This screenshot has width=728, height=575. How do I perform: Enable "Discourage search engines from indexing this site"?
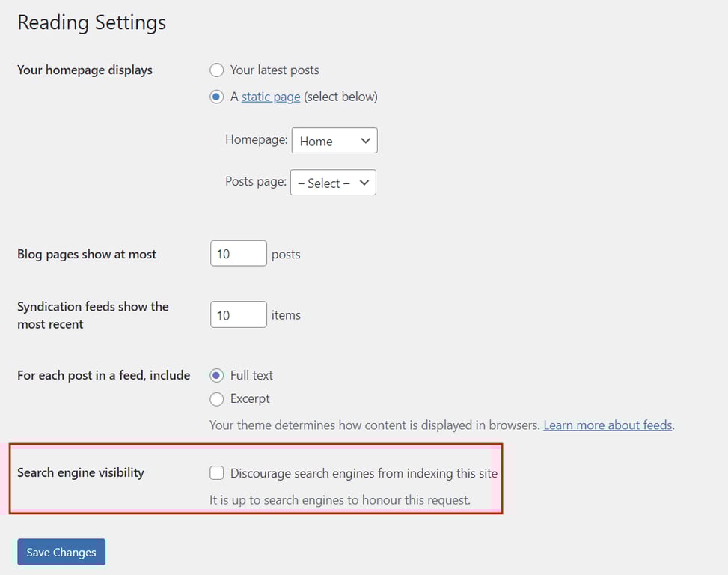[x=216, y=472]
